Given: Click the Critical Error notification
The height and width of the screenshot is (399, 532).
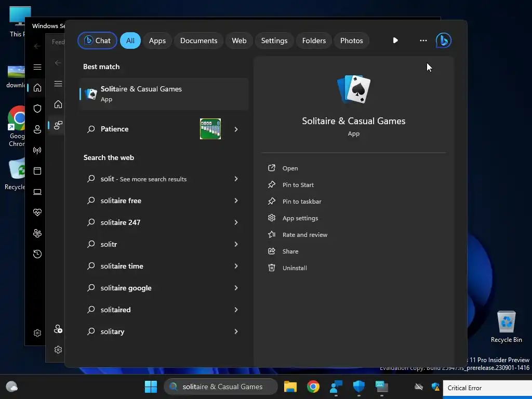Looking at the screenshot, I should [487, 388].
